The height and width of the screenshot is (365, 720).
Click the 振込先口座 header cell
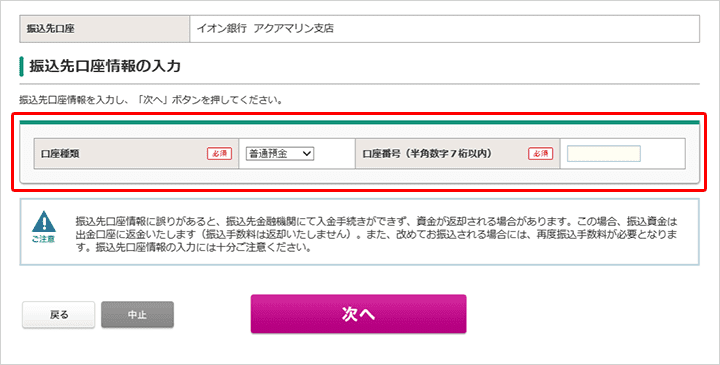click(105, 28)
